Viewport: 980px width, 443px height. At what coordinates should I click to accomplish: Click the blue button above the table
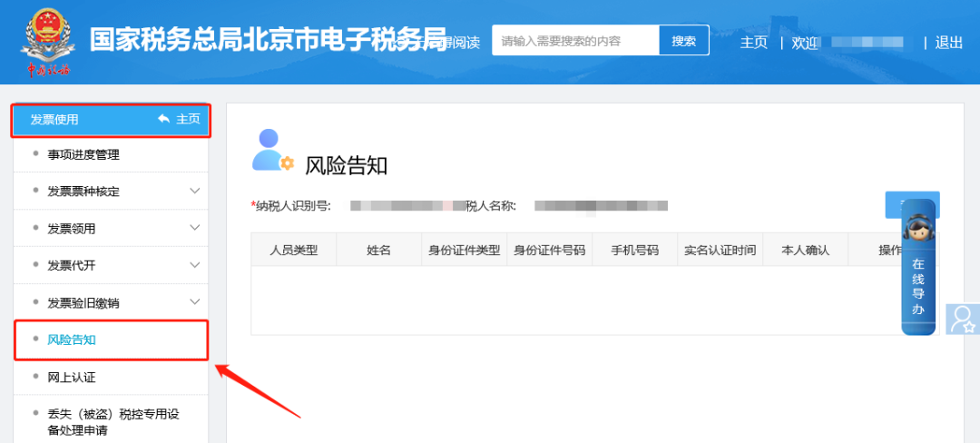point(912,205)
